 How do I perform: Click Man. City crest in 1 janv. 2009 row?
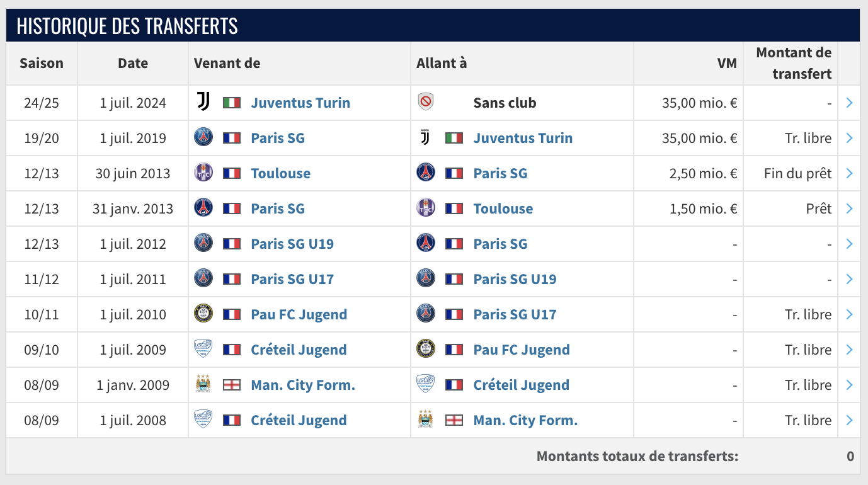click(x=203, y=384)
